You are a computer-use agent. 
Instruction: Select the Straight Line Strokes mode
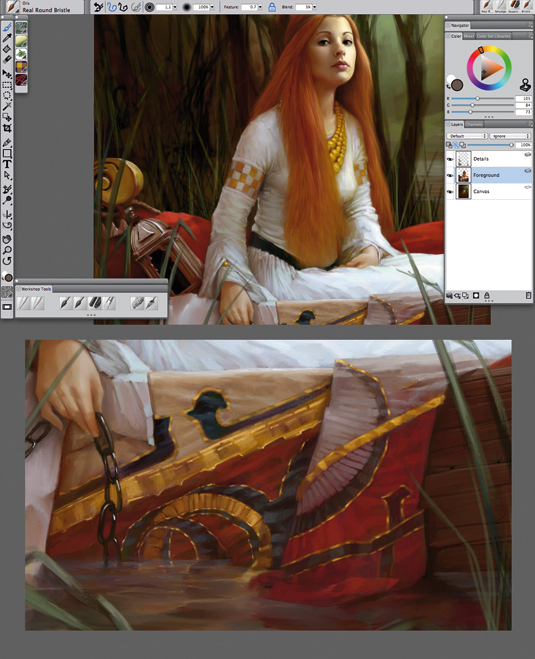coord(123,7)
